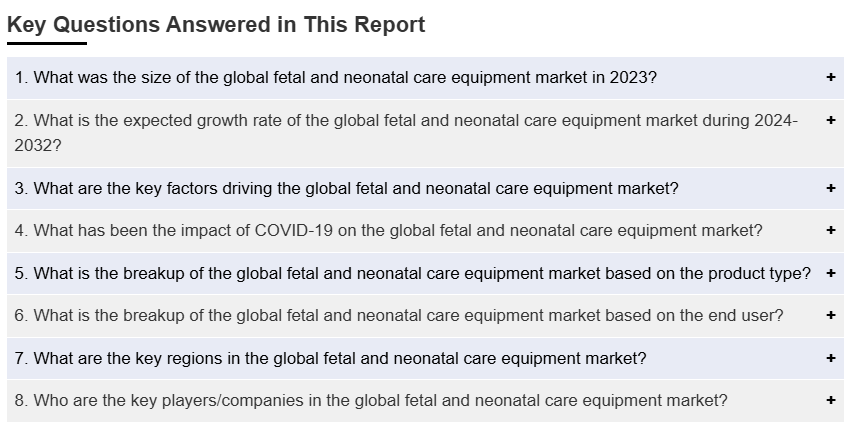This screenshot has height=429, width=851.
Task: Click plus icon beside expected growth rate question
Action: 830,120
